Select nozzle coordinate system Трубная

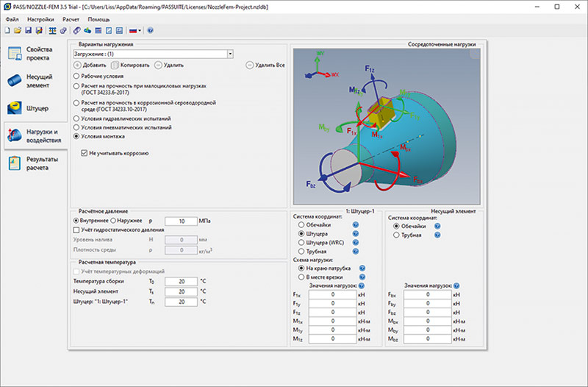coord(301,252)
